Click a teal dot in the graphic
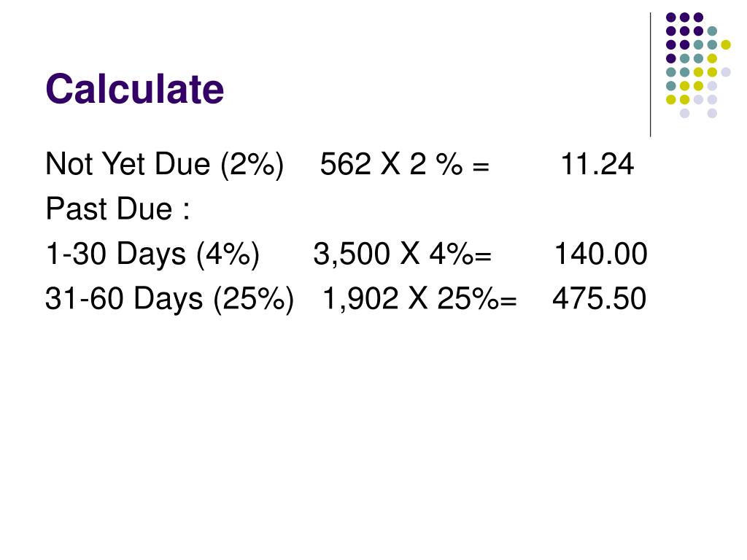This screenshot has width=747, height=560. [x=712, y=31]
